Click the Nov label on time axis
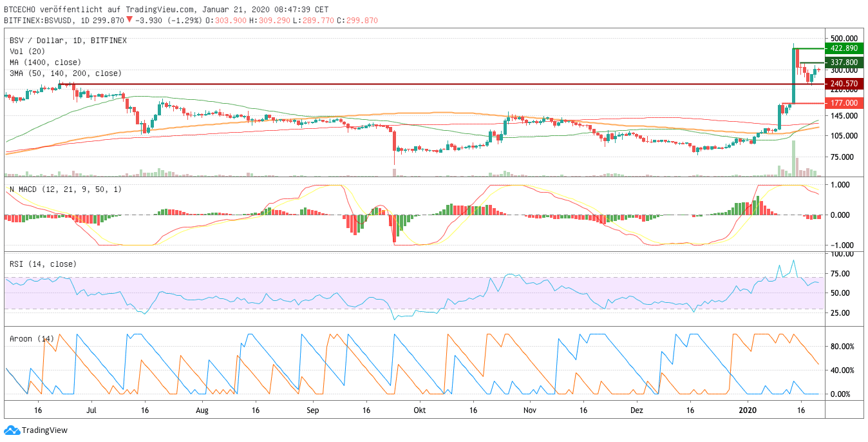The image size is (868, 442). click(x=530, y=410)
